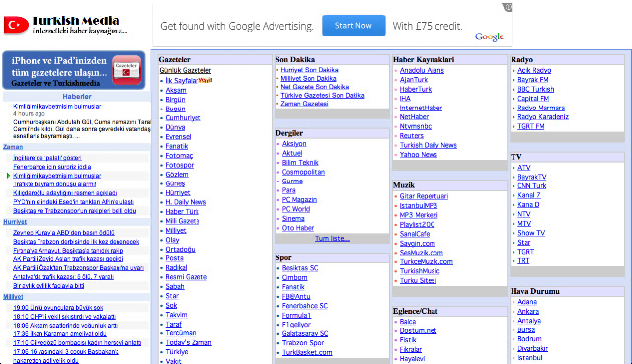The width and height of the screenshot is (632, 364).
Task: Open Today's Zaman link
Action: 189,342
